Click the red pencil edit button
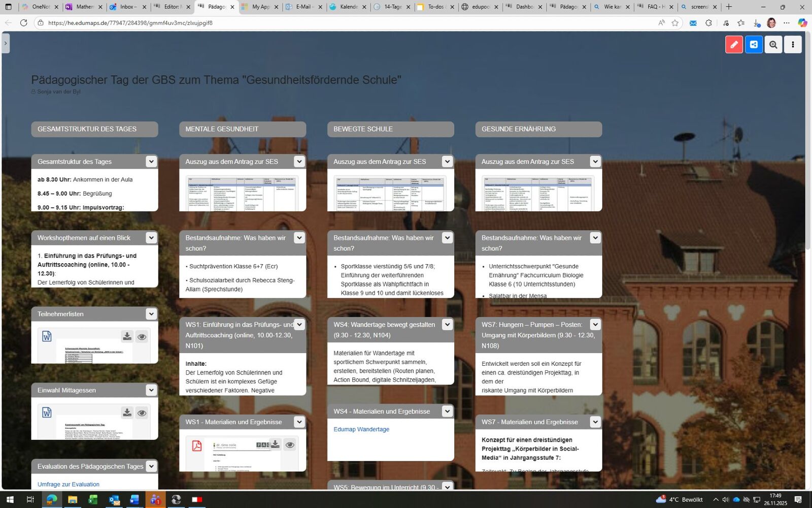Viewport: 812px width, 508px height. pyautogui.click(x=734, y=45)
